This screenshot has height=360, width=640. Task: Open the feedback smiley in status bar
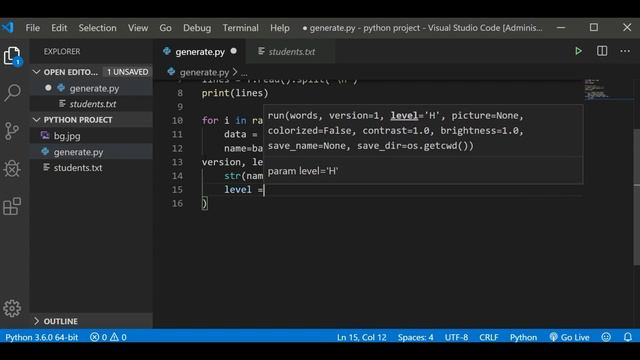[606, 337]
